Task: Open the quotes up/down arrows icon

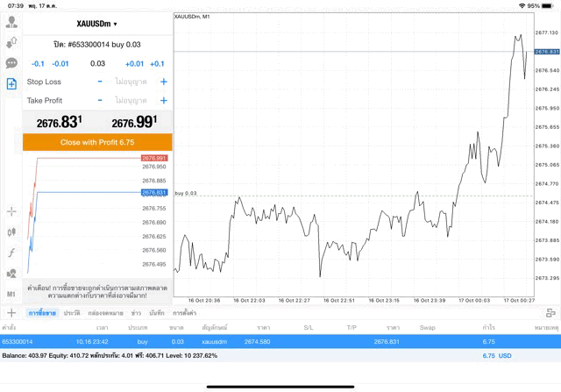Action: (11, 42)
